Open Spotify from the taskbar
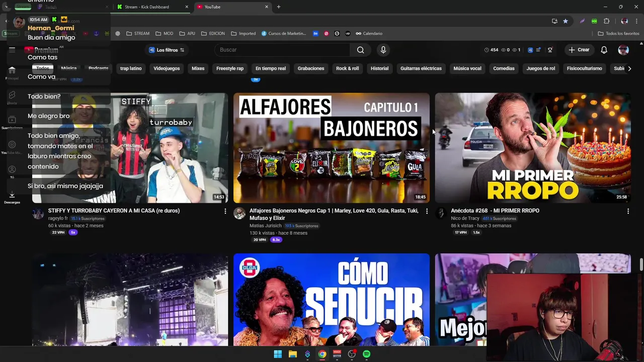Viewport: 644px width, 362px height. pos(367,354)
